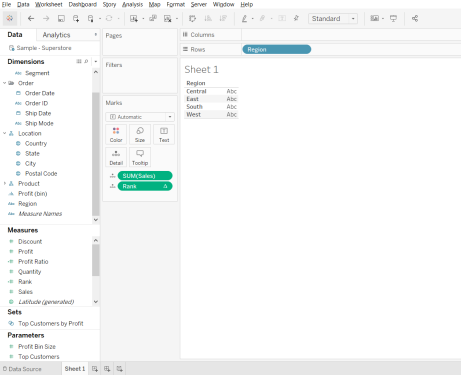Click the Sort Descending icon
461x375 pixels.
pos(223,18)
